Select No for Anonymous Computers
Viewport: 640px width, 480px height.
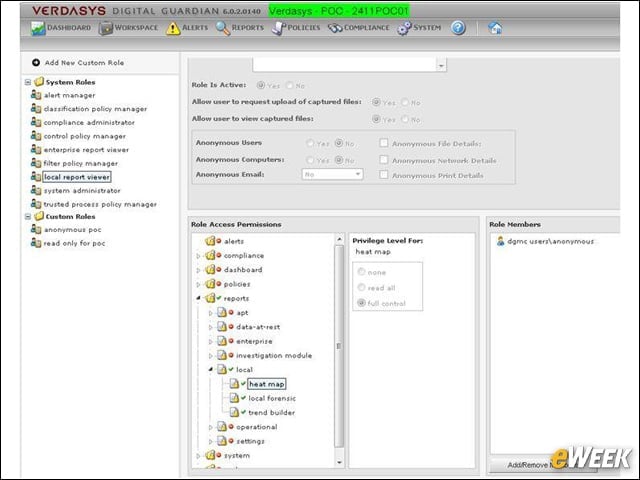[x=339, y=160]
